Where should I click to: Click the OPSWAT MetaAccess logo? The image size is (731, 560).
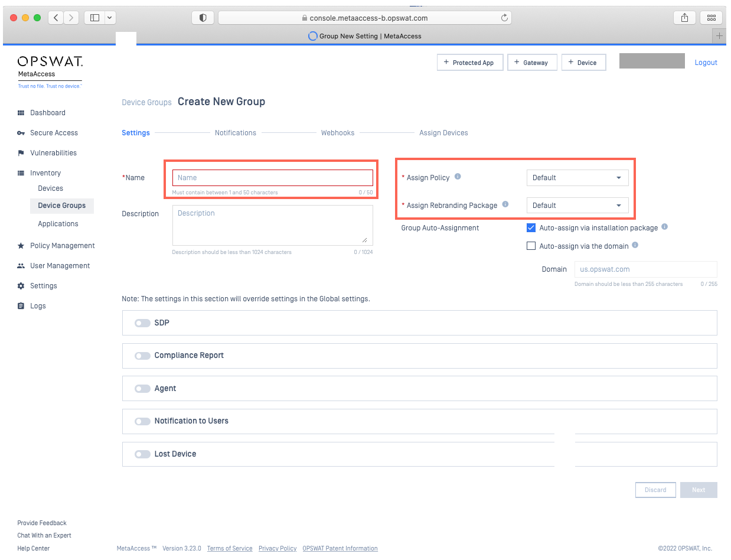point(50,72)
